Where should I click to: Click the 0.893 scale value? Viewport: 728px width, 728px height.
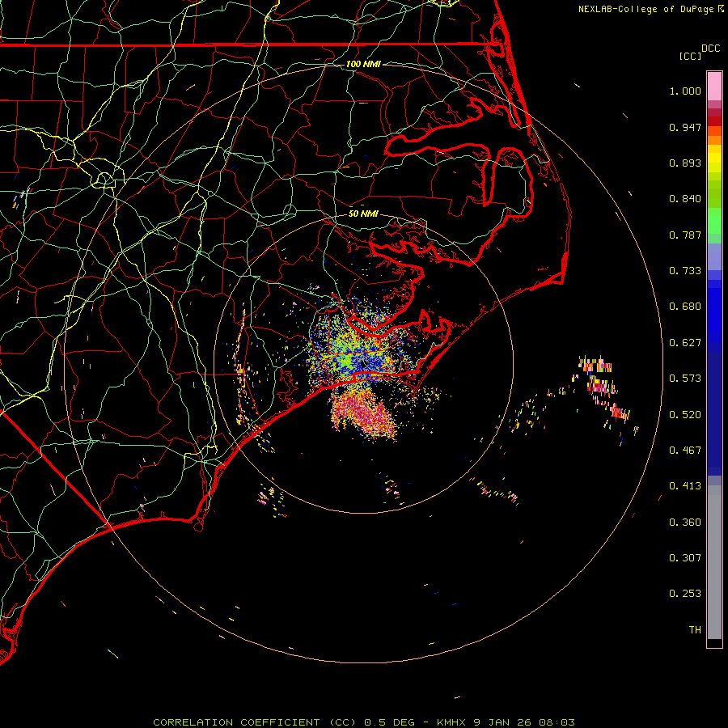(x=685, y=163)
